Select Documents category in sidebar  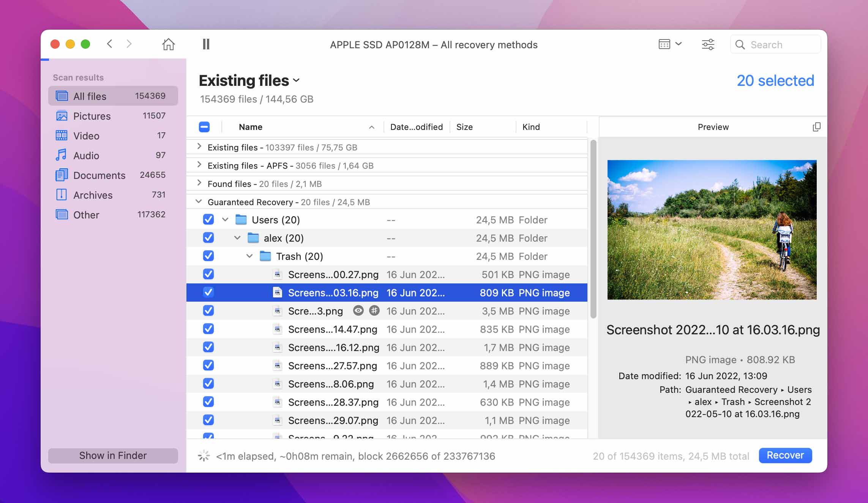[99, 175]
